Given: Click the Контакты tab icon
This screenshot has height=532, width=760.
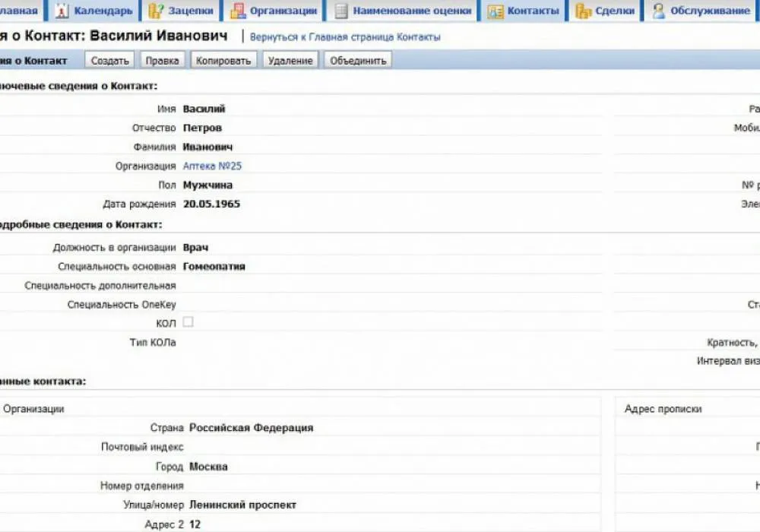Looking at the screenshot, I should pyautogui.click(x=496, y=11).
